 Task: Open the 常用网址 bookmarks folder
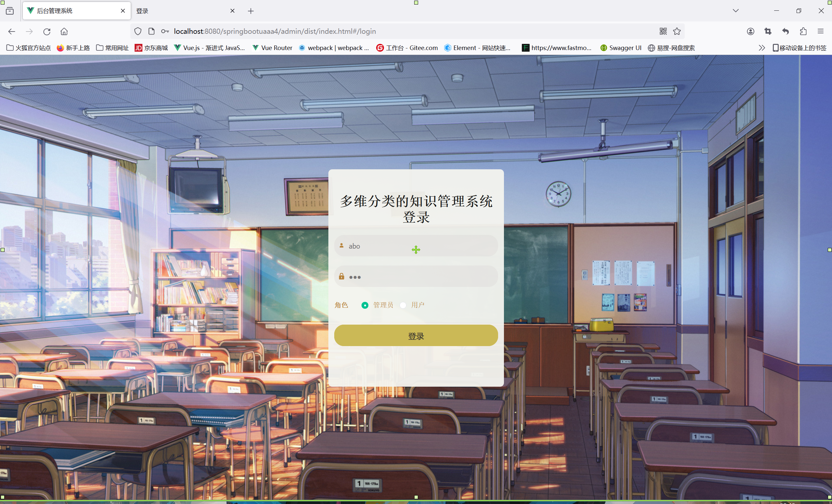coord(112,48)
